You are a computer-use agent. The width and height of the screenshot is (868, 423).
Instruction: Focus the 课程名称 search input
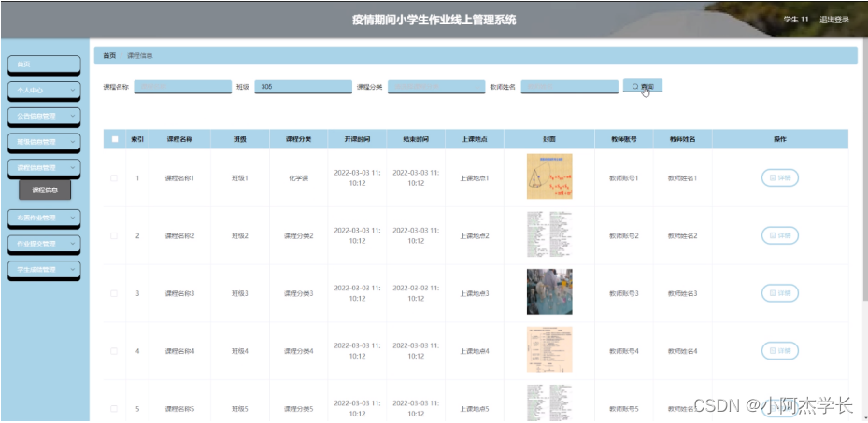click(x=183, y=87)
